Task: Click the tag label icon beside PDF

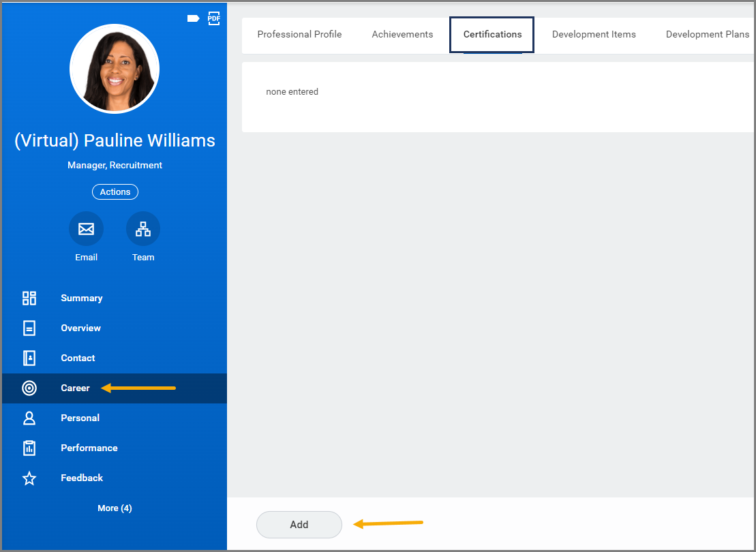Action: tap(194, 18)
